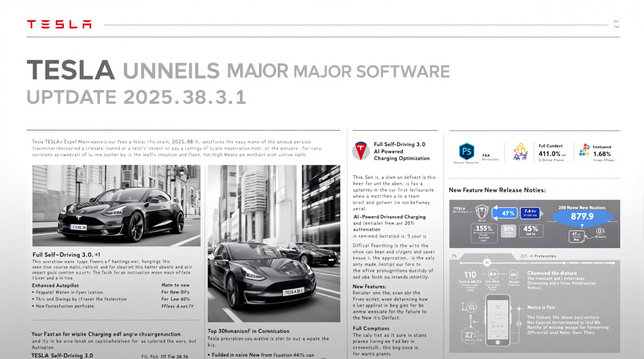Click the For Low 60% italic text

point(176,299)
